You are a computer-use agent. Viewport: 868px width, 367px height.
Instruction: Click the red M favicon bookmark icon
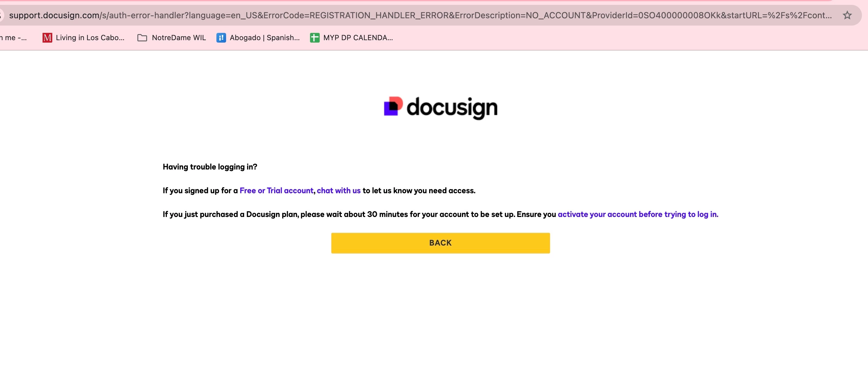point(47,37)
